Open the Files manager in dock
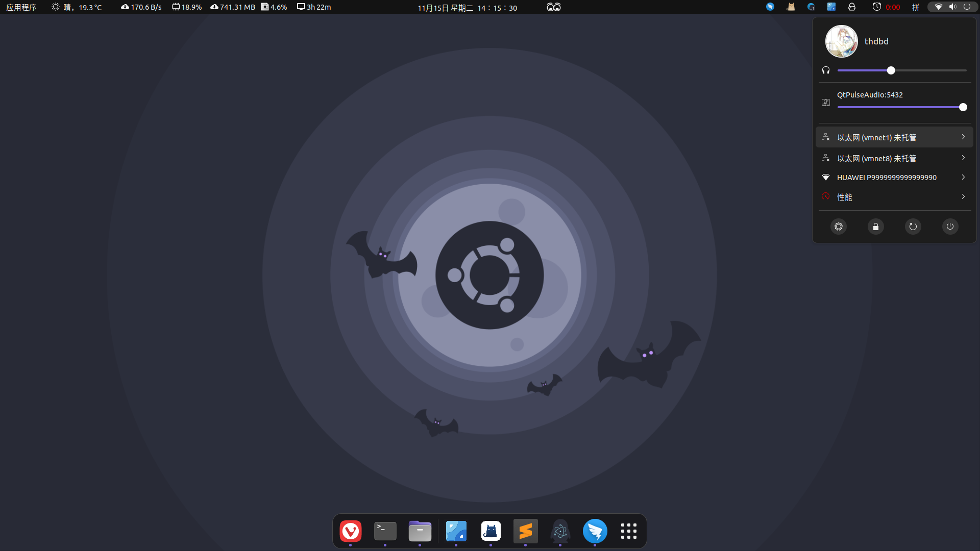Image resolution: width=980 pixels, height=551 pixels. pyautogui.click(x=420, y=531)
